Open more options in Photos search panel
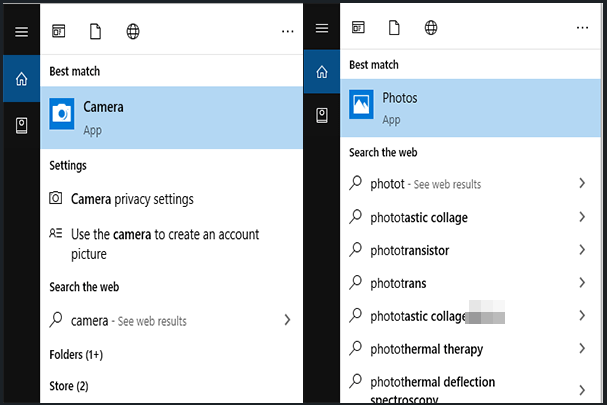607x405 pixels. pos(582,27)
